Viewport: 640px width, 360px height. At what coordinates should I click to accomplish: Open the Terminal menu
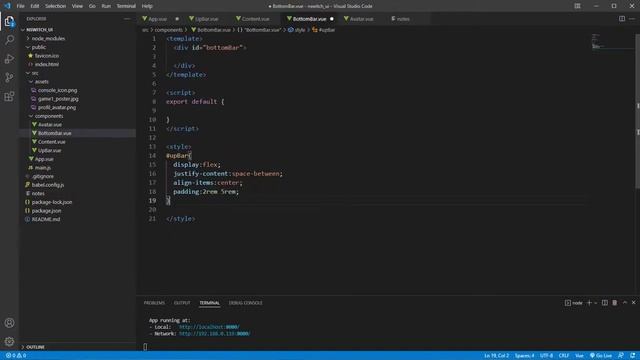coord(126,6)
